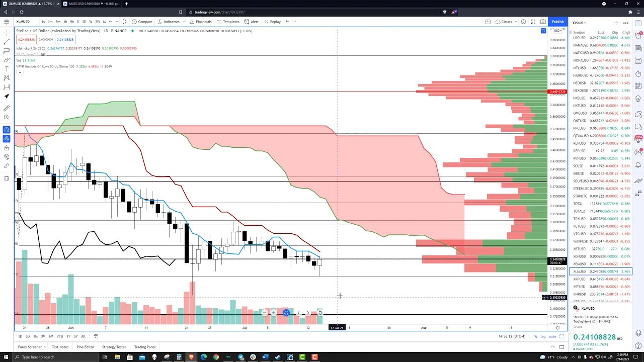Select the crosshair cursor tool
This screenshot has height=362, width=644.
point(7,33)
